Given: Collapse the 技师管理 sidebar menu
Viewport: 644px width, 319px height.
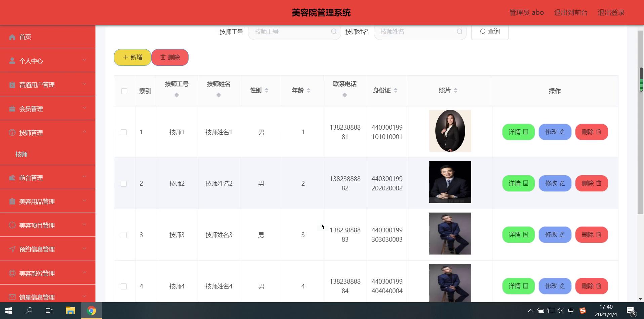Looking at the screenshot, I should point(47,133).
